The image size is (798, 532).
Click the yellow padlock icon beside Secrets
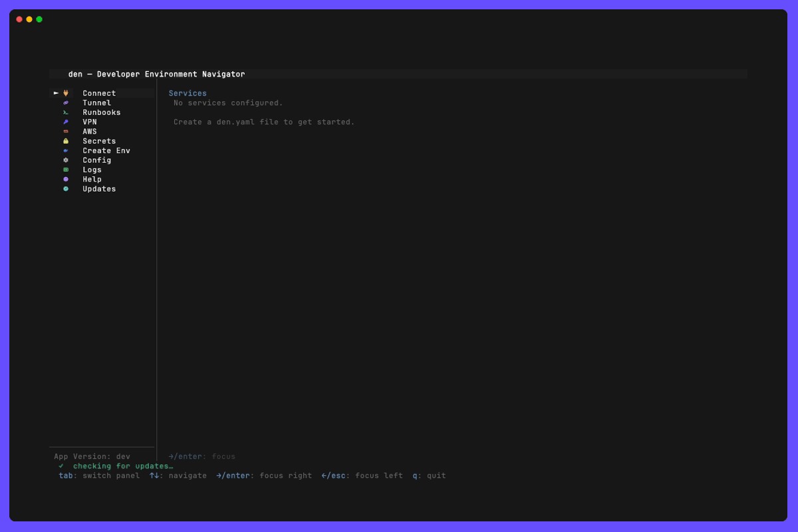(x=66, y=141)
